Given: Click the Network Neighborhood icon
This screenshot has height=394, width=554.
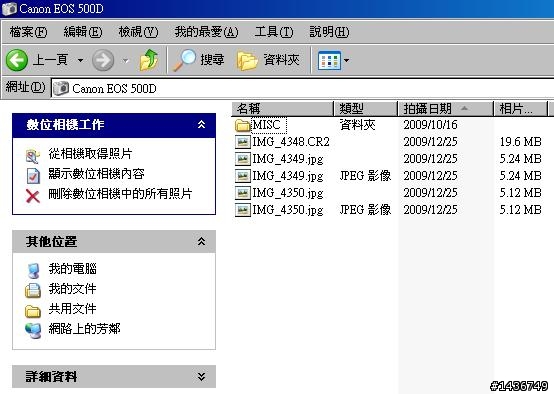Looking at the screenshot, I should [33, 331].
